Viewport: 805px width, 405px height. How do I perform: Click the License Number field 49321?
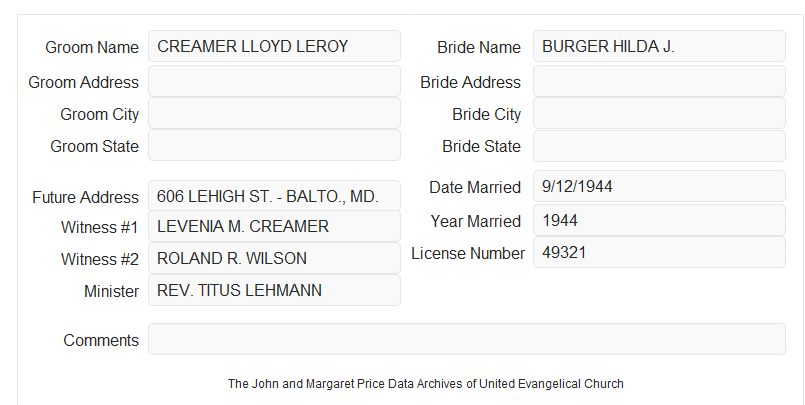(659, 252)
